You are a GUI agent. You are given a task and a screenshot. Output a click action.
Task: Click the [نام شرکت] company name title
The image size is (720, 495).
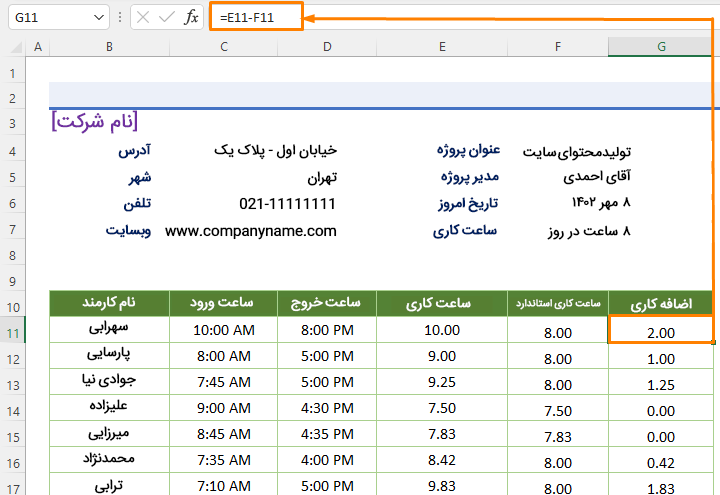tap(94, 122)
